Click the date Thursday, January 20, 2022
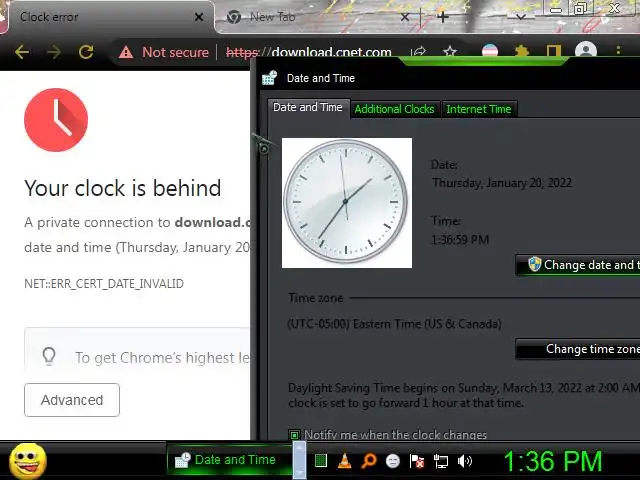 (502, 183)
